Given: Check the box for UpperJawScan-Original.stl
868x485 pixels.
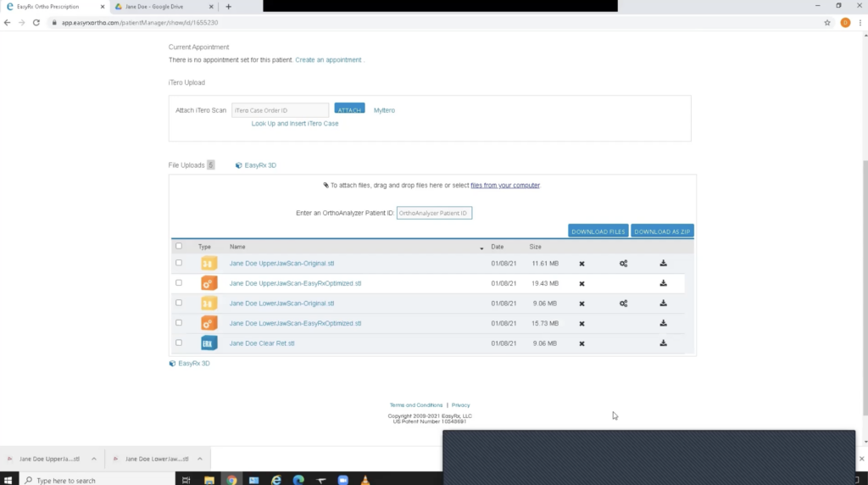Looking at the screenshot, I should coord(178,263).
